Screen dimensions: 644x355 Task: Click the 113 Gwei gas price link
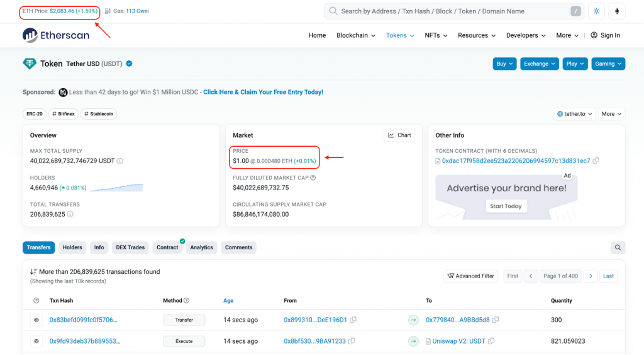coord(137,11)
